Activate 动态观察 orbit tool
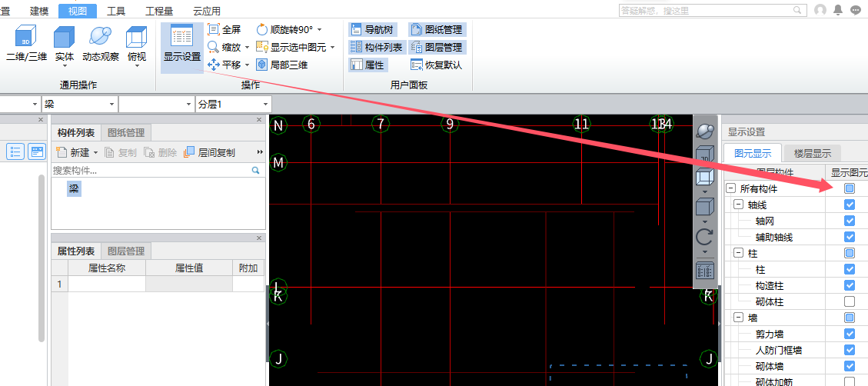This screenshot has height=386, width=868. (x=101, y=43)
